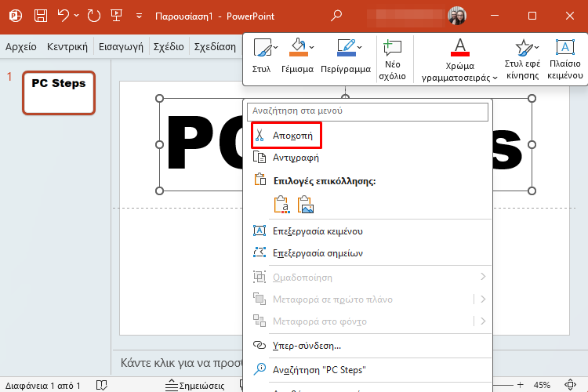Viewport: 588px width, 392px height.
Task: Switch to the Εισαγωγή tab
Action: coord(121,46)
